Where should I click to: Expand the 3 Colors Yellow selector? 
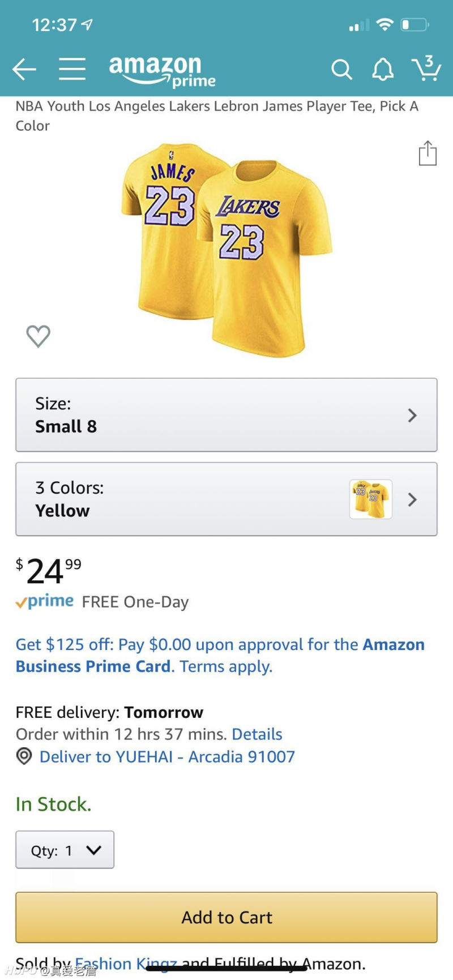226,499
